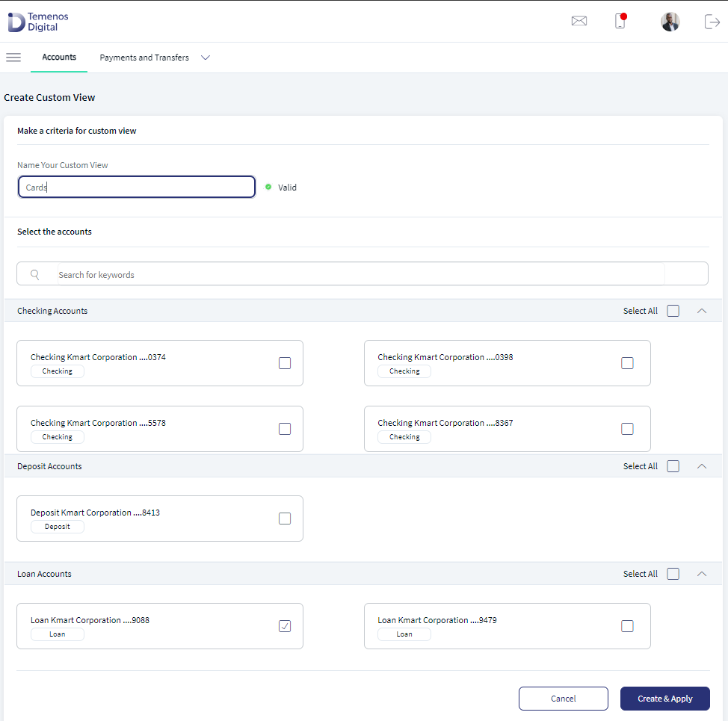
Task: Click the logout icon
Action: click(712, 22)
